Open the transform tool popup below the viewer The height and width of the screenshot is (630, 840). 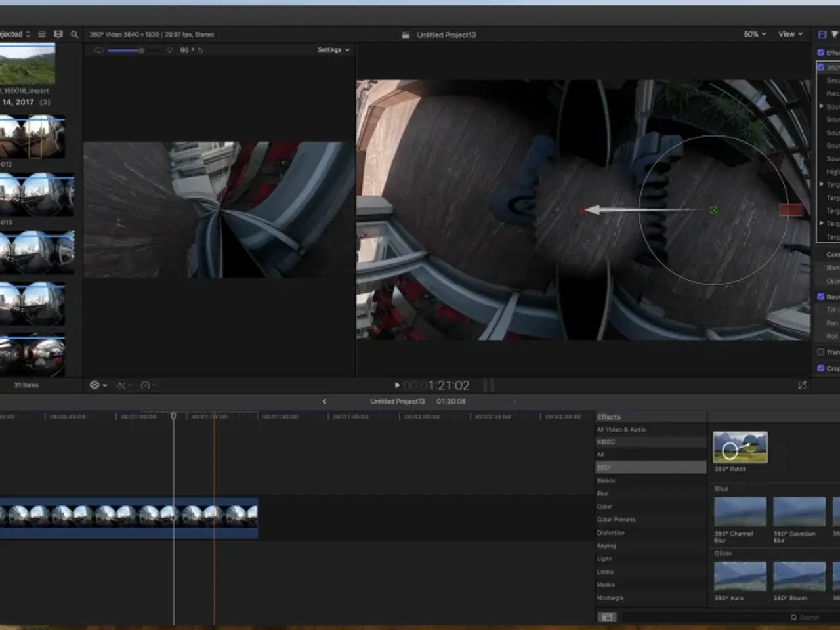(x=98, y=385)
